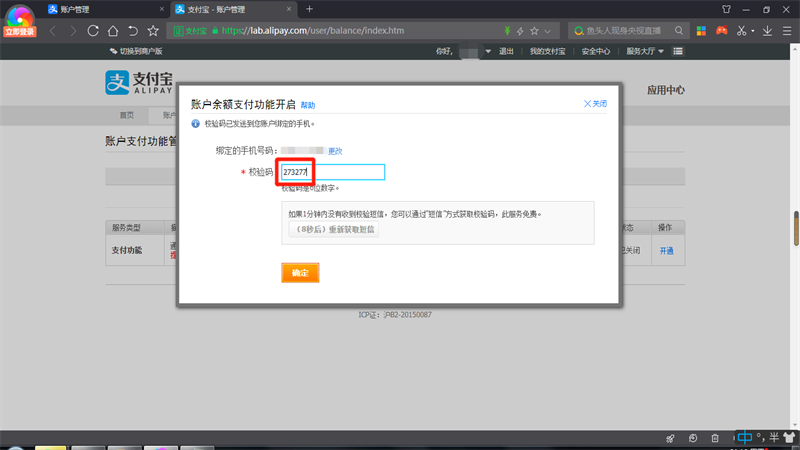Open the 帮助 link in dialog title

point(307,105)
